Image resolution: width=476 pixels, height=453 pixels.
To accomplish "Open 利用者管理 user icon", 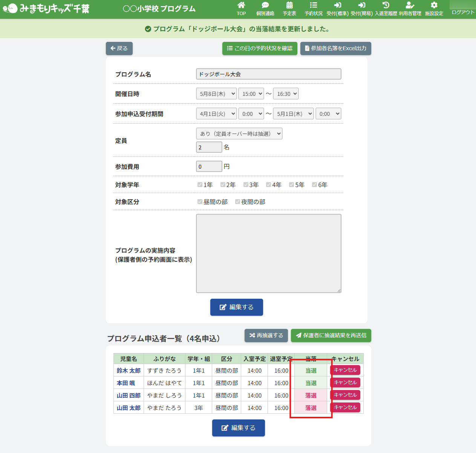I will pos(410,5).
